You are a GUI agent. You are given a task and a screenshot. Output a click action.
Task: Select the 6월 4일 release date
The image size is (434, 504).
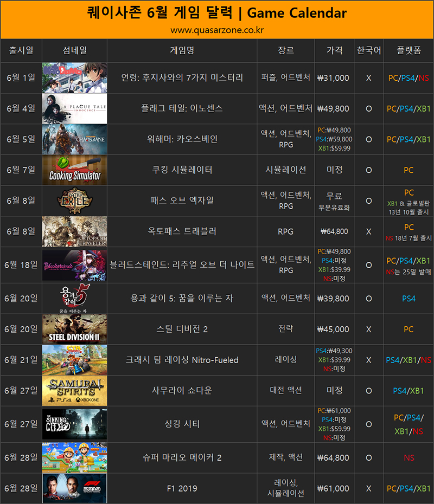pos(21,108)
